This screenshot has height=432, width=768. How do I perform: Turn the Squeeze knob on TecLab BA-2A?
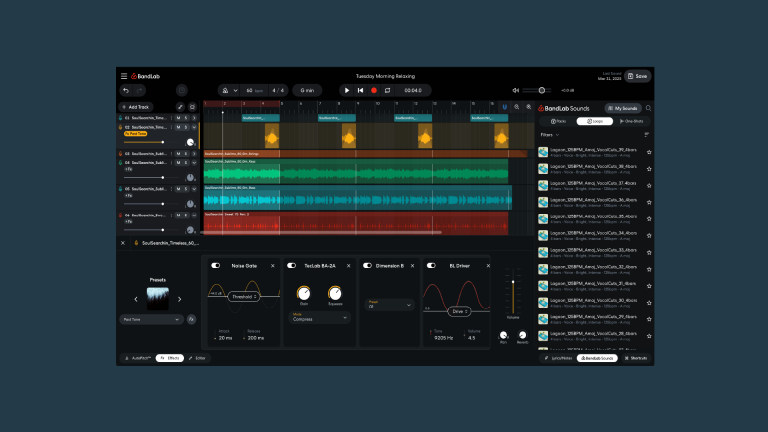coord(335,293)
